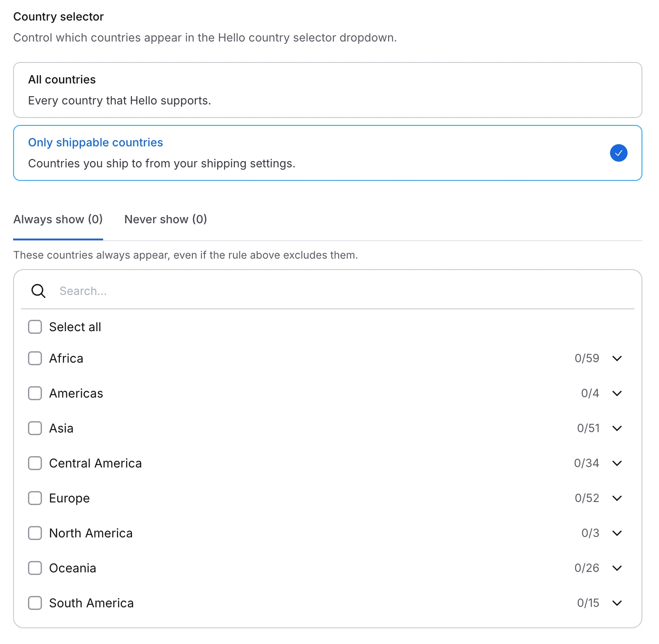
Task: Expand the Americas country list
Action: click(617, 393)
